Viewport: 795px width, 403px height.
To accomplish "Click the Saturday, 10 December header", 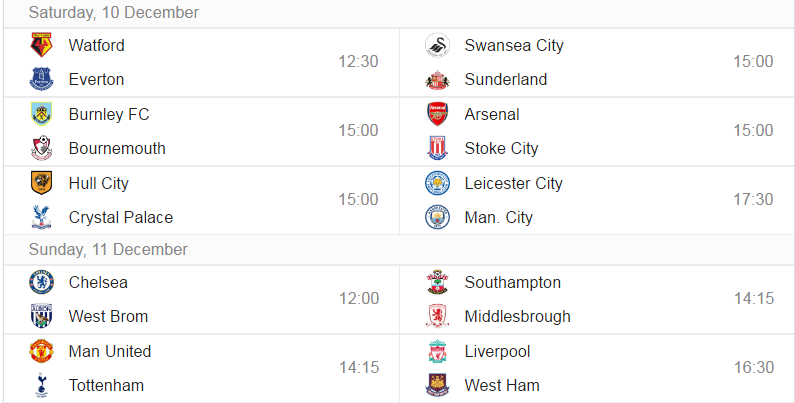I will [114, 13].
